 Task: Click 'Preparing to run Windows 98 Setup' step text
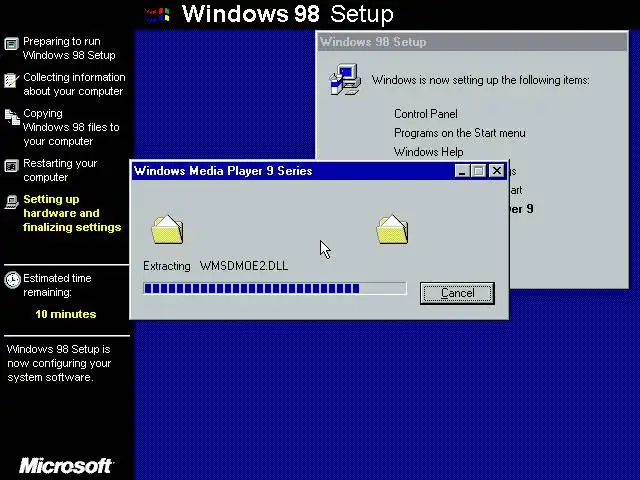click(69, 48)
